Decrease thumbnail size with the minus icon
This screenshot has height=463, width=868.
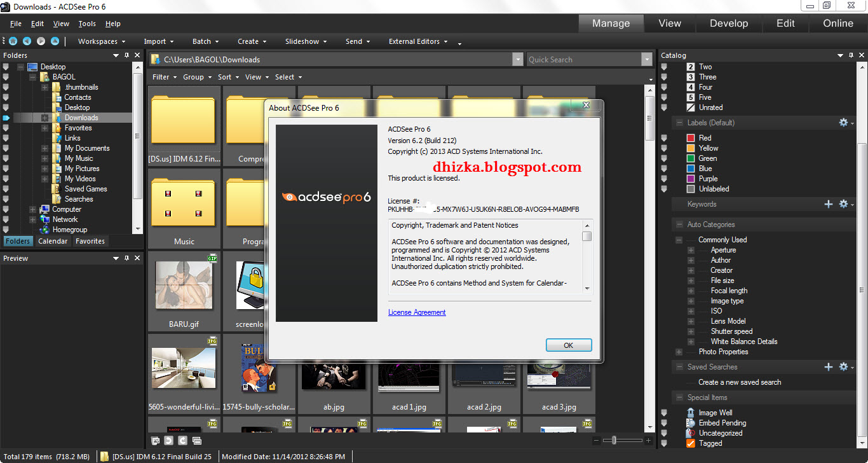click(596, 440)
